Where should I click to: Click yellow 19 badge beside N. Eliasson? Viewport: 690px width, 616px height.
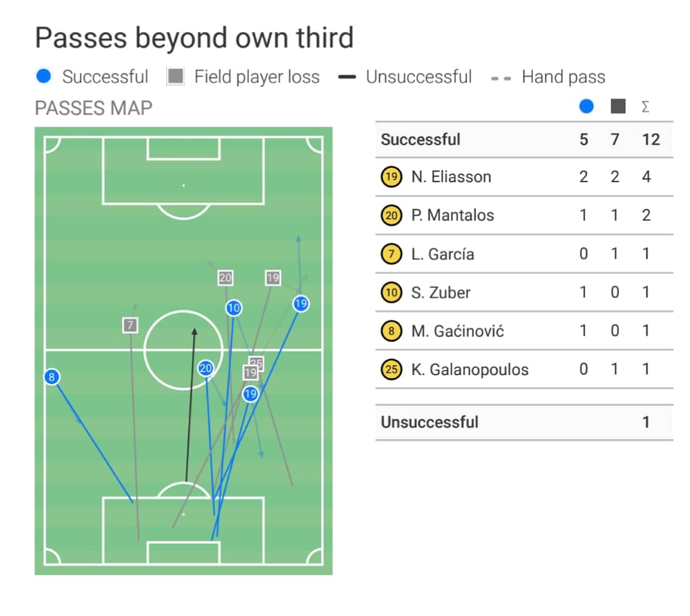pos(391,177)
